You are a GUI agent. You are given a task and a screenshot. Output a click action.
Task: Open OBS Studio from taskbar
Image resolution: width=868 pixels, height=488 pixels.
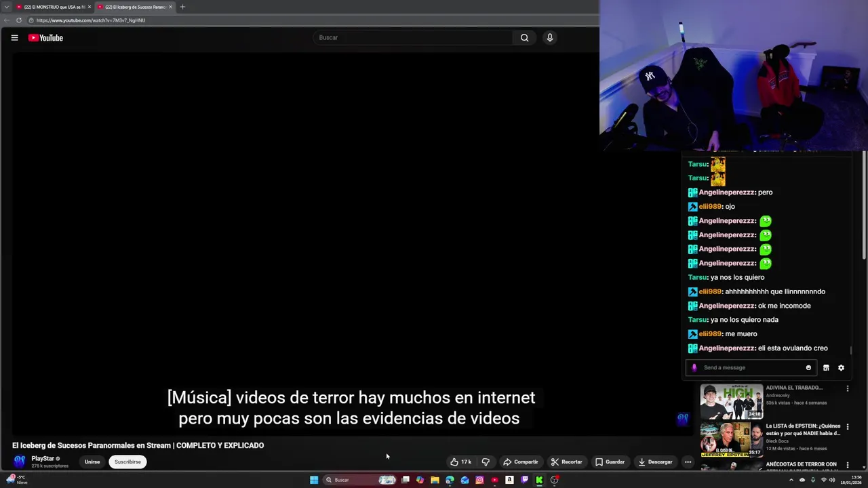pos(554,480)
